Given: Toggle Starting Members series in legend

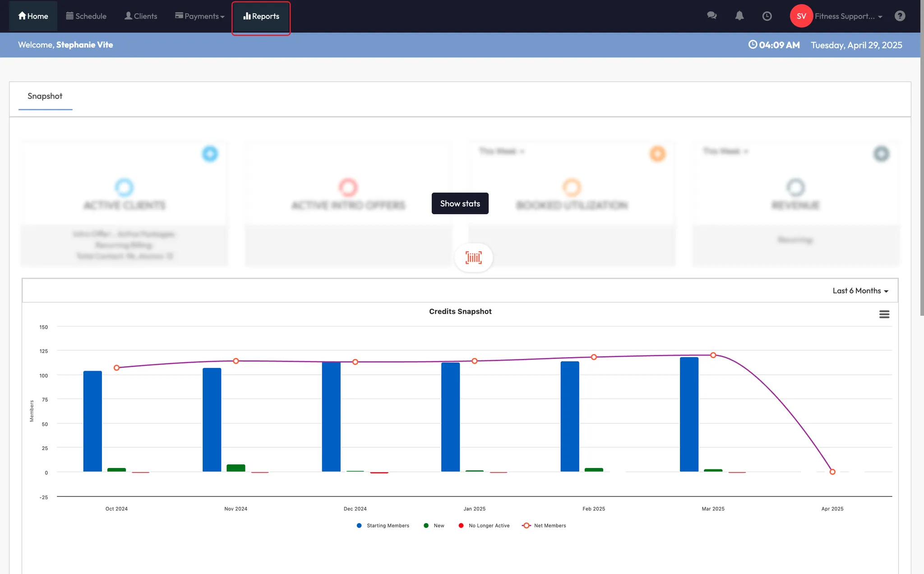Looking at the screenshot, I should (x=387, y=526).
